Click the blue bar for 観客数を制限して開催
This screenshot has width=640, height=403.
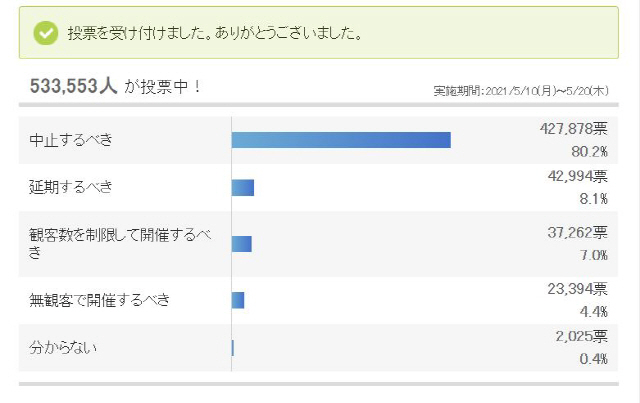[242, 244]
